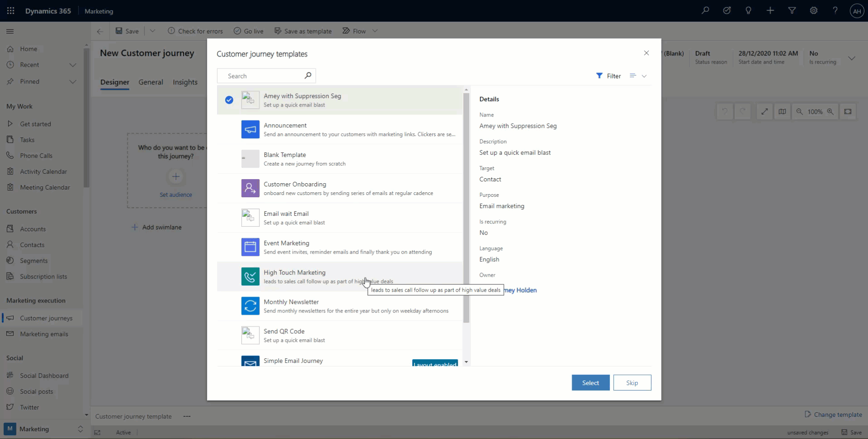Open the lightbulb assistant icon
The height and width of the screenshot is (439, 868).
(x=748, y=10)
